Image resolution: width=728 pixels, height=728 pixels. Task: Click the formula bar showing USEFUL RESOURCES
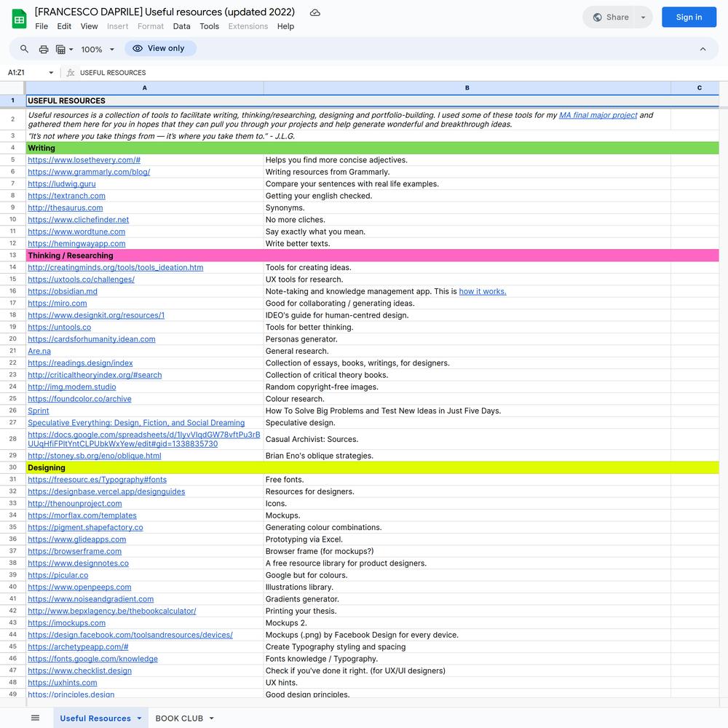pos(399,72)
